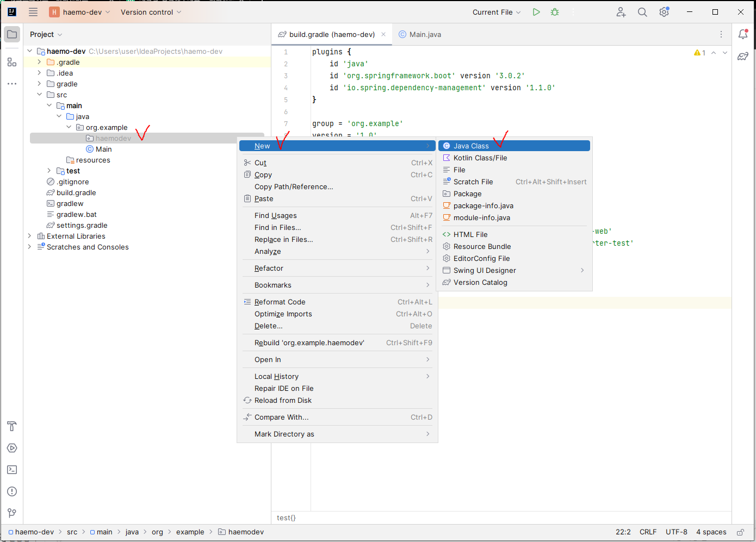The height and width of the screenshot is (542, 756).
Task: Show more tool windows ellipsis
Action: point(12,84)
